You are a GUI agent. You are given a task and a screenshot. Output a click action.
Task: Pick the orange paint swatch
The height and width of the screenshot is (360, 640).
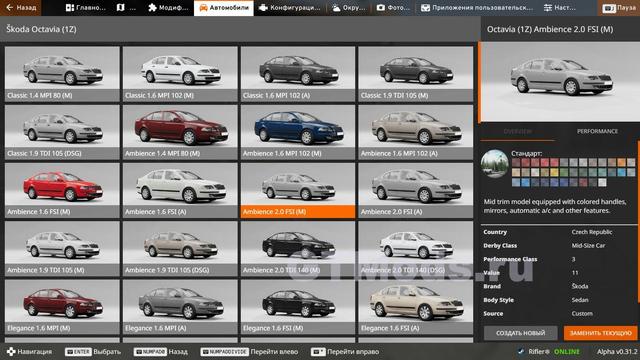621,162
